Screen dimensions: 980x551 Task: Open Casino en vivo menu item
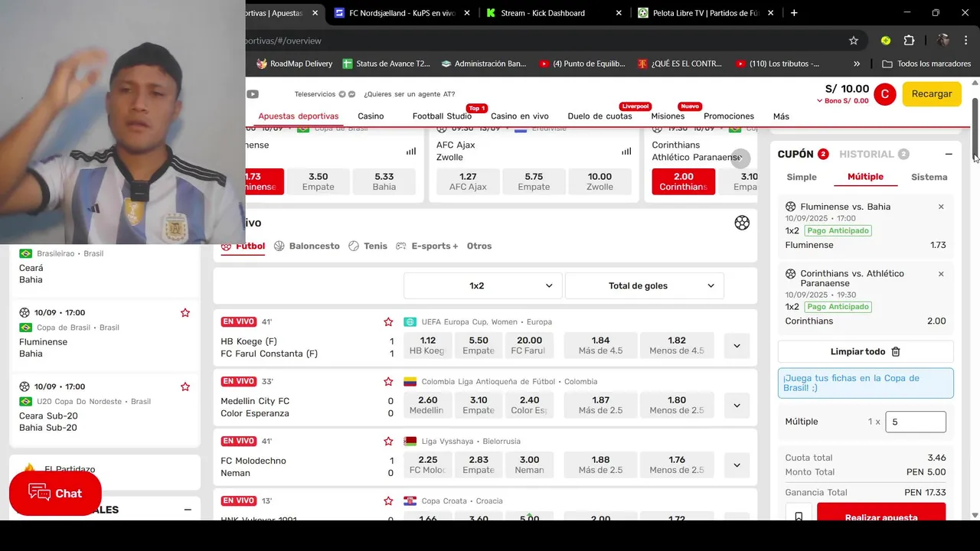pos(520,116)
